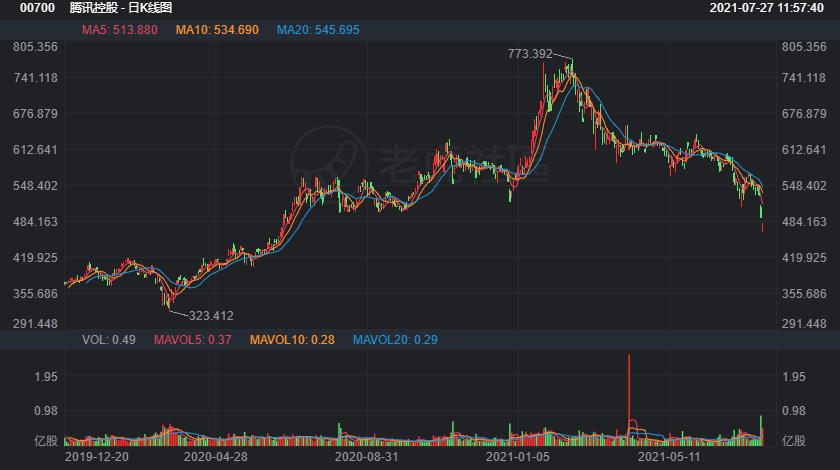
Task: Toggle the MAVOL20 volume average label
Action: pyautogui.click(x=393, y=340)
